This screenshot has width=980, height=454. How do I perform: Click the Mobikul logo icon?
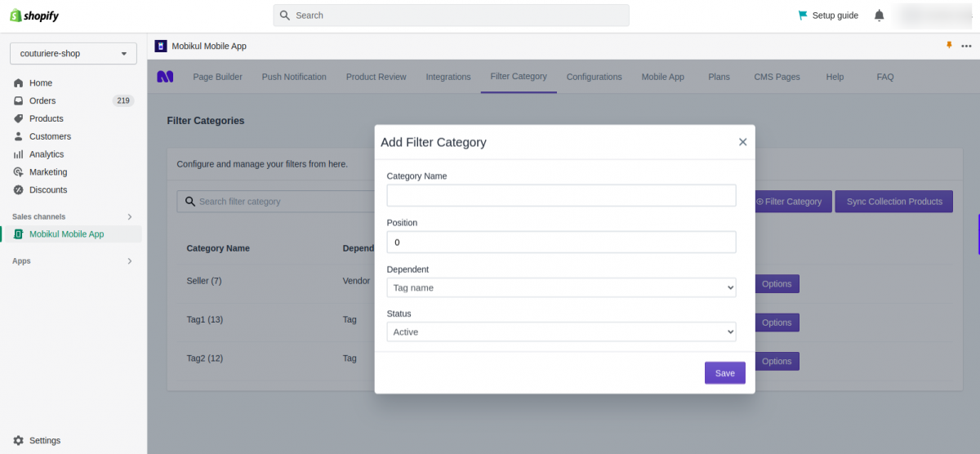coord(165,77)
